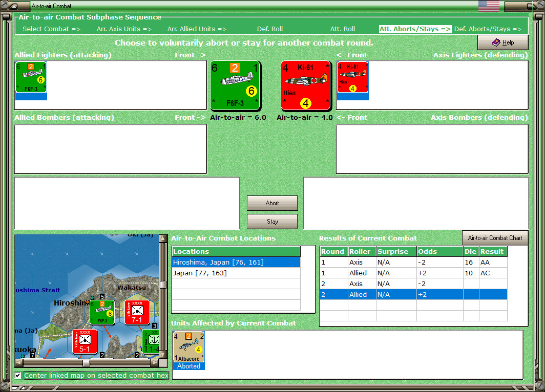Viewport: 545px width, 392px height.
Task: Click the Roller column header
Action: tap(362, 251)
